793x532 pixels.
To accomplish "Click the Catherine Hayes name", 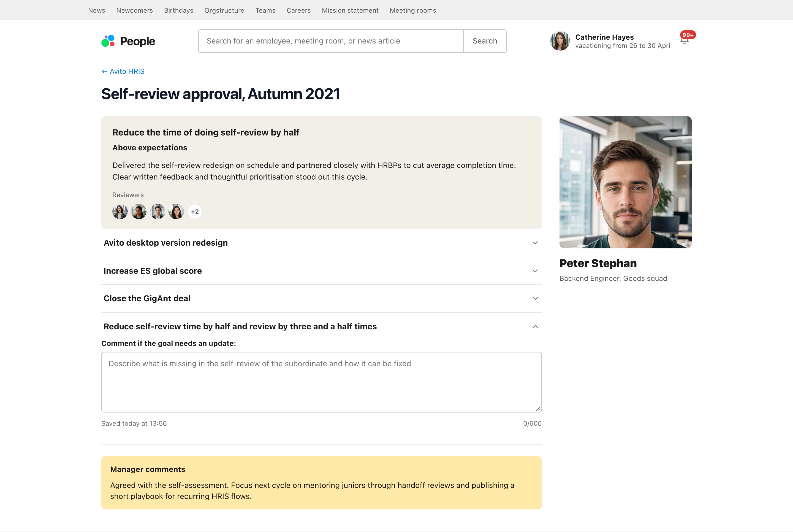I will (604, 37).
